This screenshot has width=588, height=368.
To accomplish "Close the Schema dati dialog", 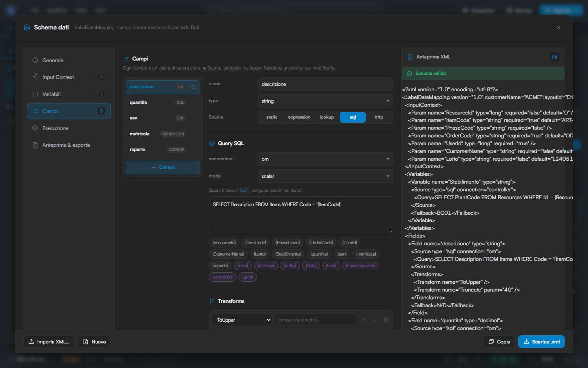I will pos(559,27).
